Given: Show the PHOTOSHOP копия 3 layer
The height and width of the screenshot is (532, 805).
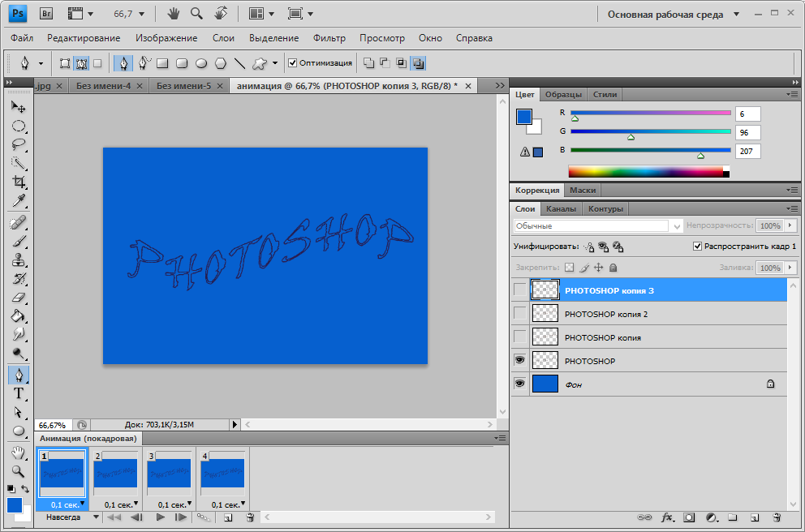Looking at the screenshot, I should click(x=519, y=290).
